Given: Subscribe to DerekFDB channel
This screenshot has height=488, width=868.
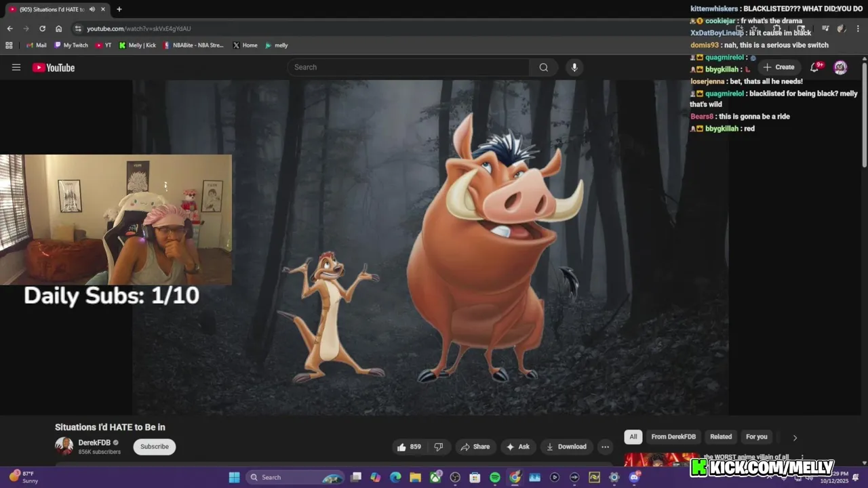Looking at the screenshot, I should coord(155,447).
